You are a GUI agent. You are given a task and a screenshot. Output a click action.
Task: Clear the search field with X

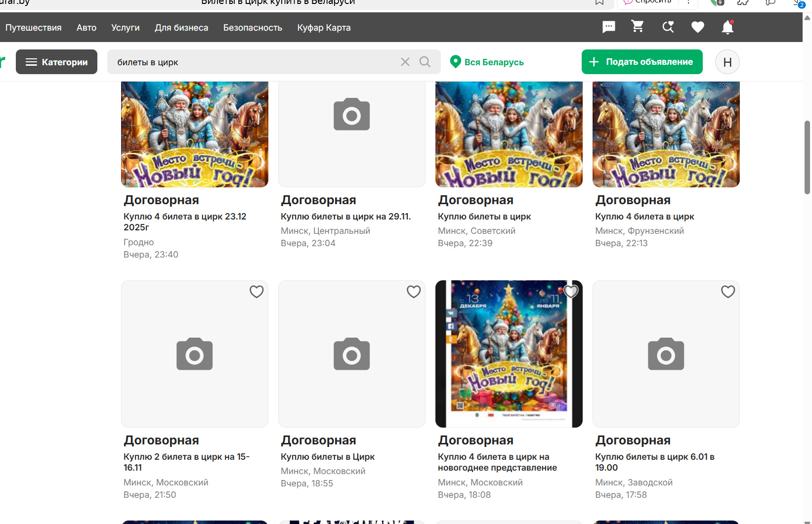point(405,62)
